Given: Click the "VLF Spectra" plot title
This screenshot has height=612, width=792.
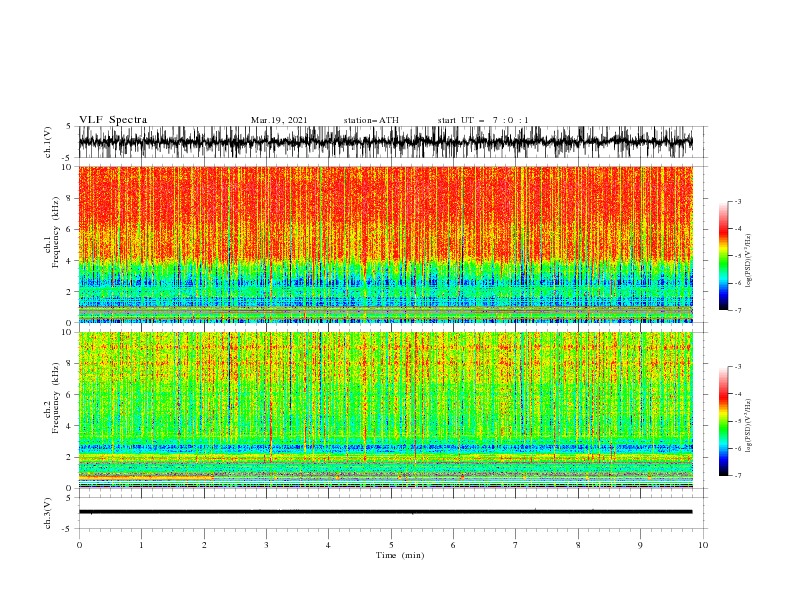Looking at the screenshot, I should (x=113, y=120).
